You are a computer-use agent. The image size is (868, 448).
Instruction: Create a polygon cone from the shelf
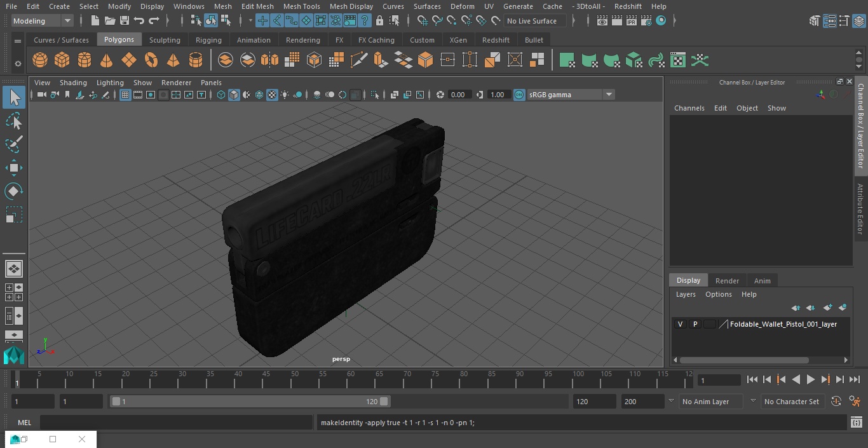(x=107, y=60)
